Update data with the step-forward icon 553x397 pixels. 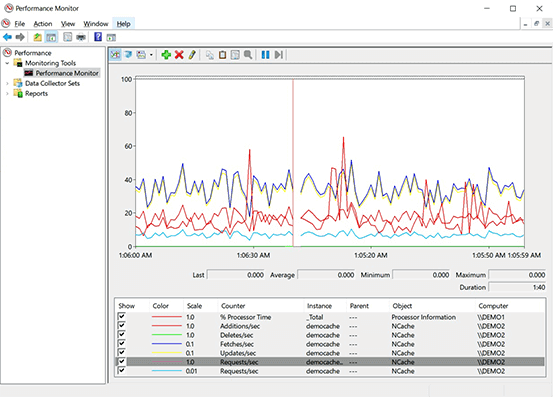279,55
